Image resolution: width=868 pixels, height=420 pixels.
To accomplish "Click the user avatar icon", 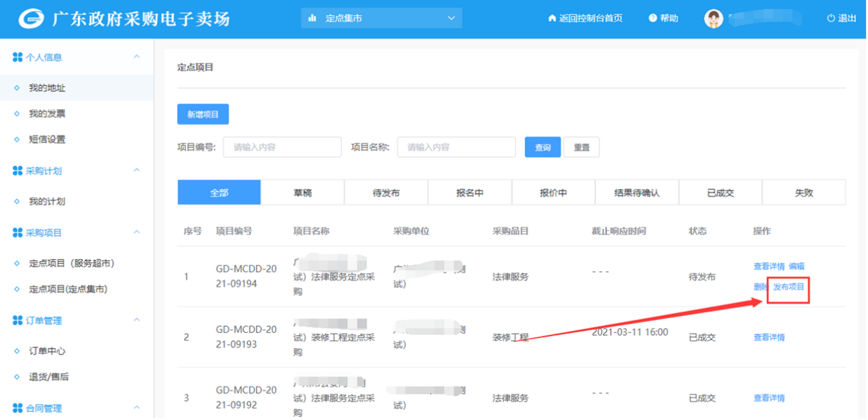I will click(713, 18).
